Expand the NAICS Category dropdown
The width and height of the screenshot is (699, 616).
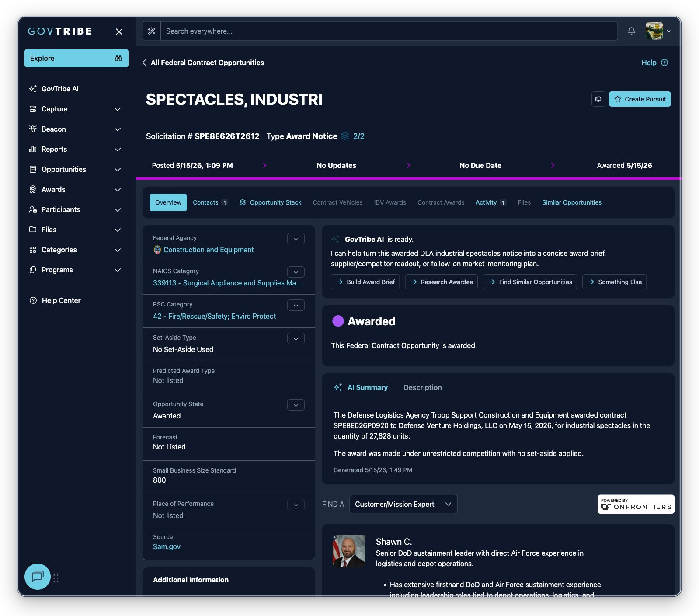pos(296,272)
